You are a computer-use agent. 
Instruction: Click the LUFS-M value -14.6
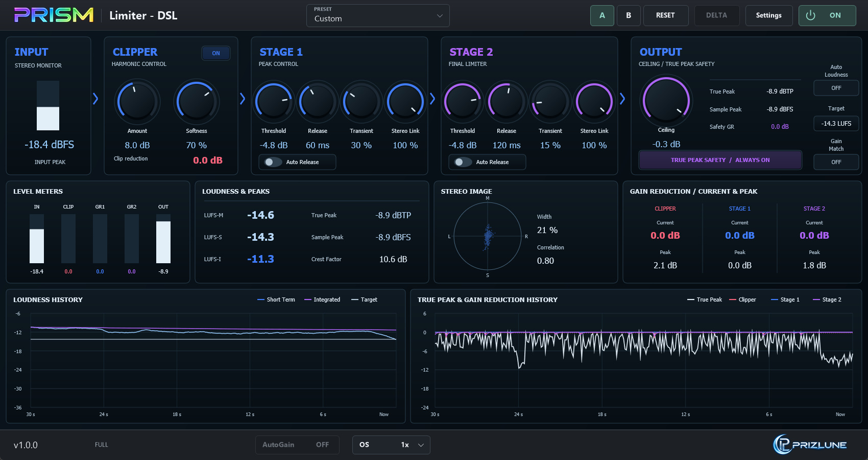pyautogui.click(x=260, y=215)
